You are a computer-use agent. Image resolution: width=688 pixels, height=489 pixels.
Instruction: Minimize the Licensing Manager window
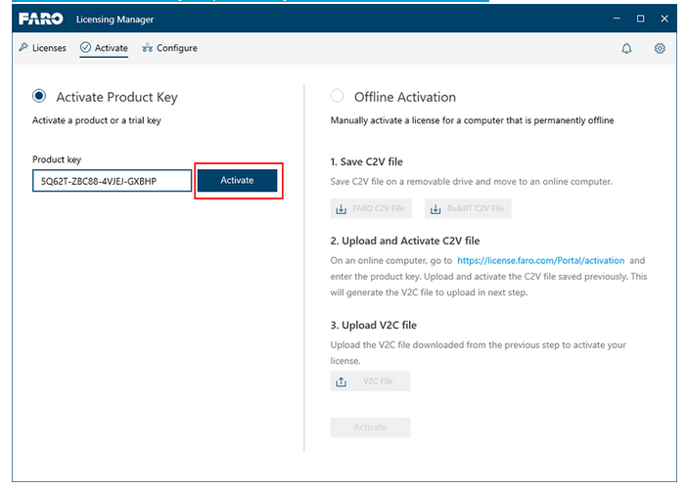click(x=616, y=18)
